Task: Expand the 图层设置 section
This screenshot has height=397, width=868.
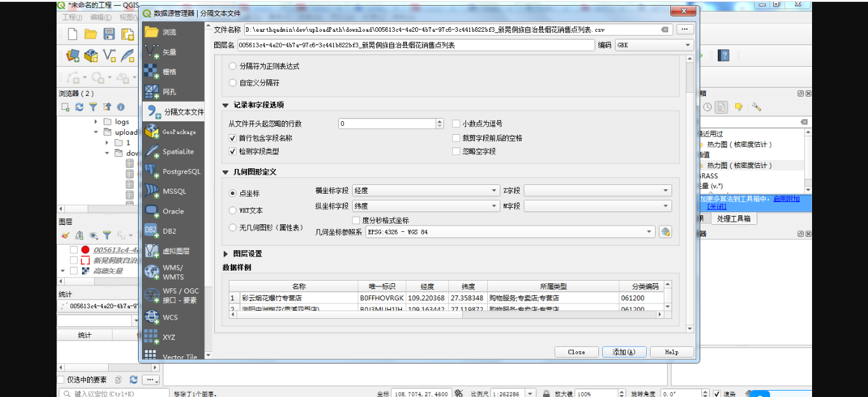Action: tap(225, 253)
